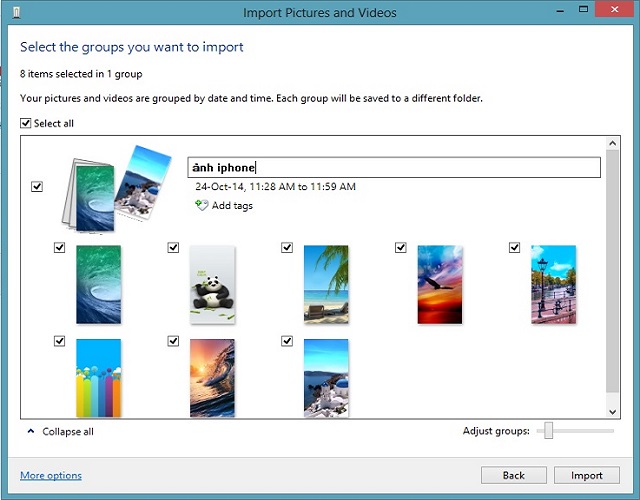Image resolution: width=640 pixels, height=500 pixels.
Task: Click the Adjust groups slider
Action: (546, 431)
